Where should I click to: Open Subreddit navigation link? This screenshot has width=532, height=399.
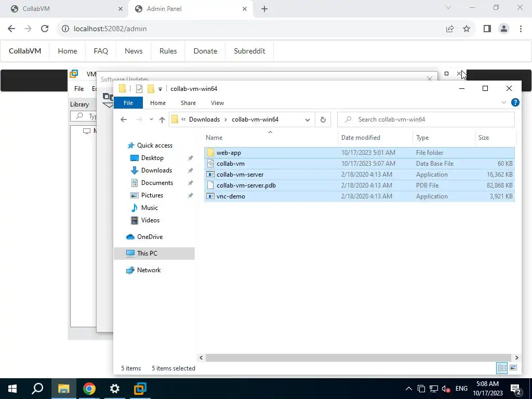249,51
